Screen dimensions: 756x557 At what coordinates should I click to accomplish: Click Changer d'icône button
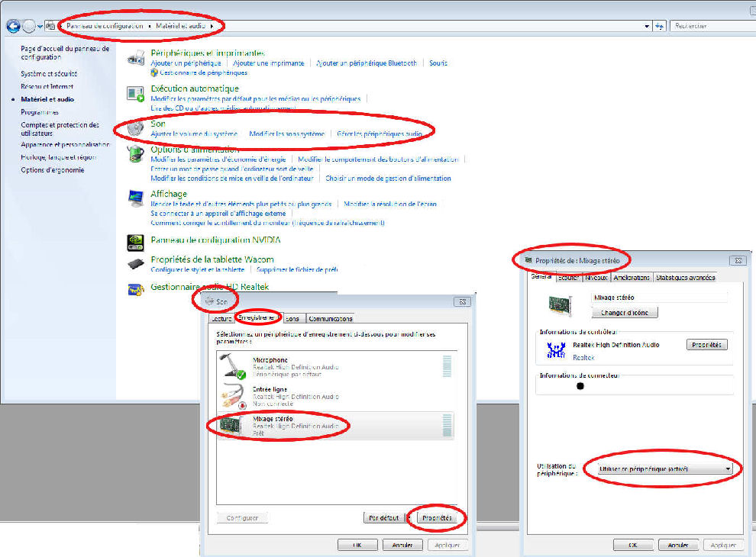click(x=625, y=313)
